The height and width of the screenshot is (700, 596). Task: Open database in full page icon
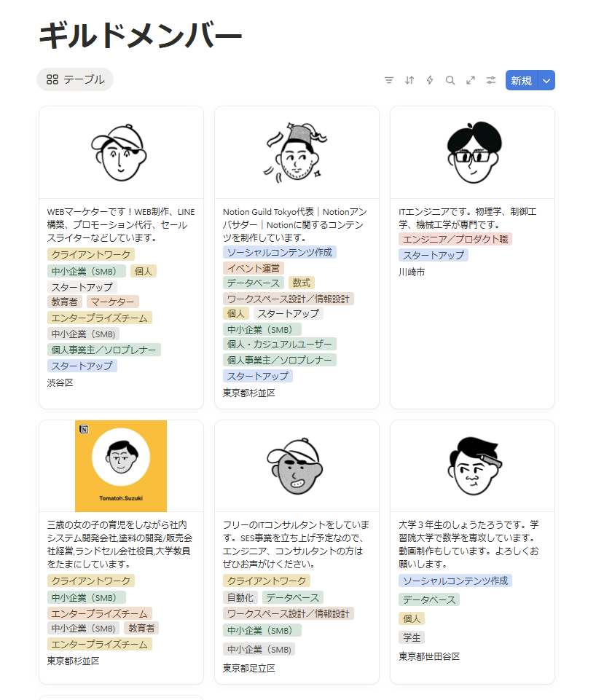coord(471,80)
